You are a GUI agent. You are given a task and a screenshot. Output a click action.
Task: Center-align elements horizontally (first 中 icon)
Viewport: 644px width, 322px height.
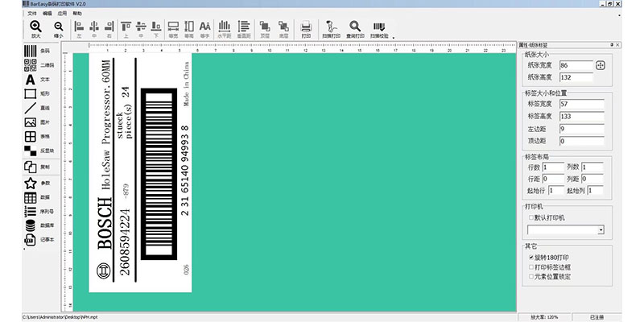(x=94, y=27)
